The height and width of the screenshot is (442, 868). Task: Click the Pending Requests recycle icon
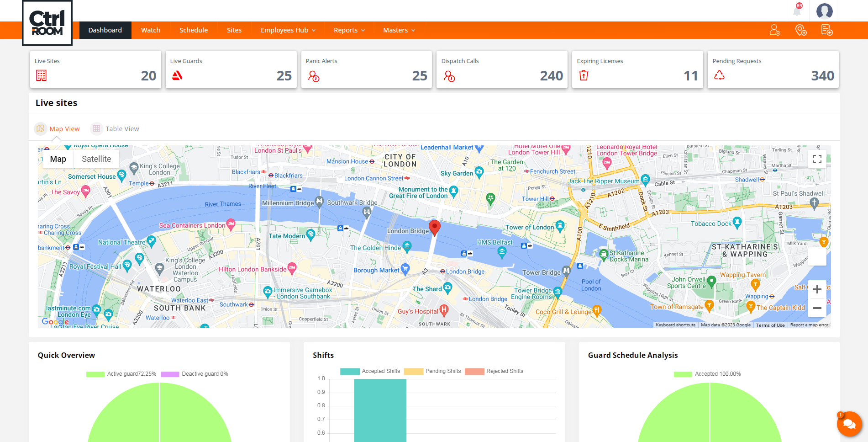click(719, 75)
